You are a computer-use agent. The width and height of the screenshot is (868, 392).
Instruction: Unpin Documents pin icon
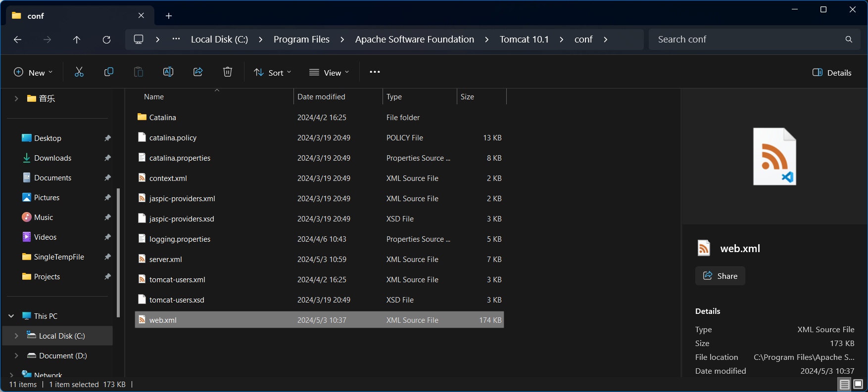pos(107,178)
